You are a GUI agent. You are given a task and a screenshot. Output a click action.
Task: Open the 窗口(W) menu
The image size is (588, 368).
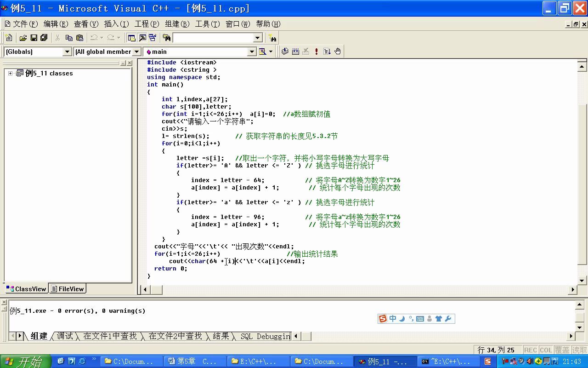coord(238,24)
